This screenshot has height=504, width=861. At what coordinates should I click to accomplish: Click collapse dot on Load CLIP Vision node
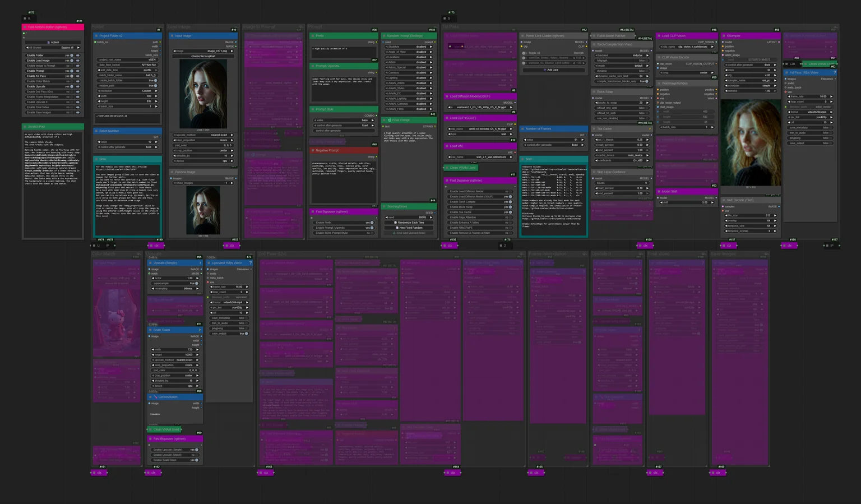coord(659,36)
